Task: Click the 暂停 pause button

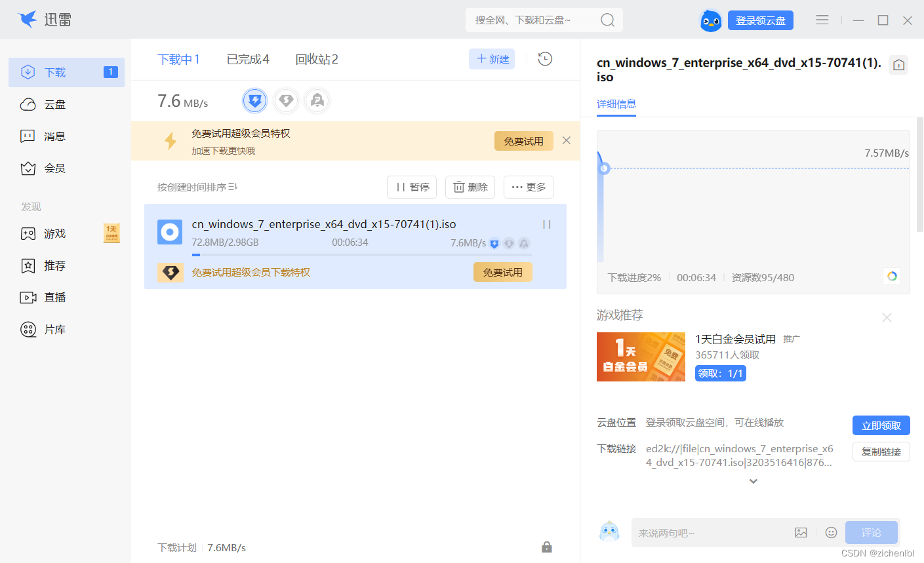Action: [413, 187]
